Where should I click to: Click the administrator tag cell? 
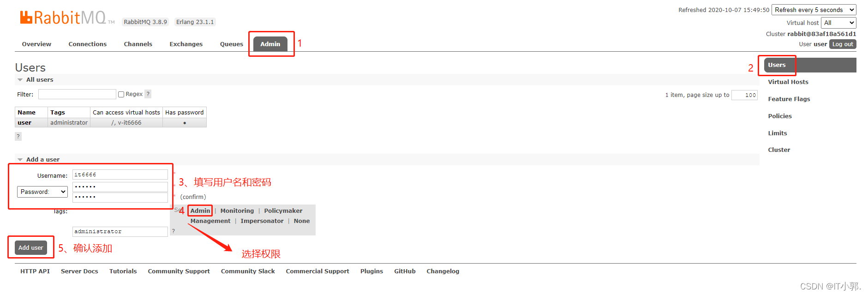[x=69, y=123]
